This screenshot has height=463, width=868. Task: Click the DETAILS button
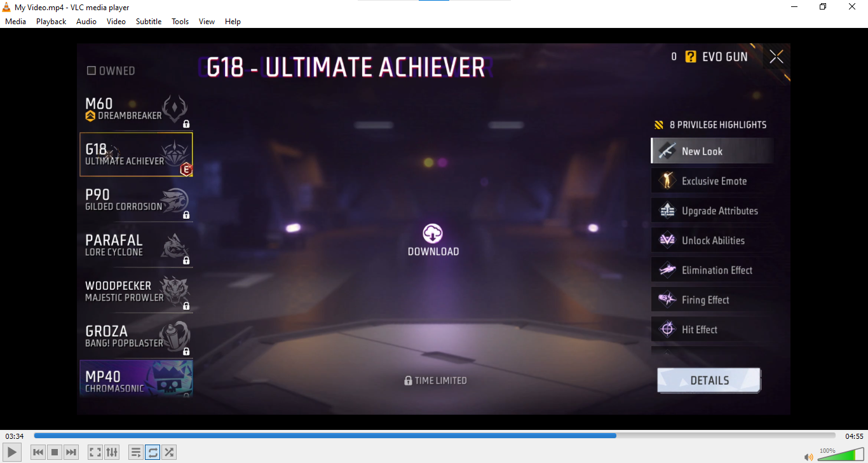tap(709, 380)
